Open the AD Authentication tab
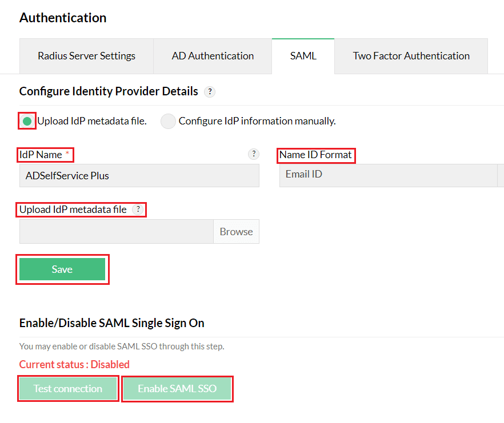Viewport: 504px width, 423px height. click(x=213, y=56)
